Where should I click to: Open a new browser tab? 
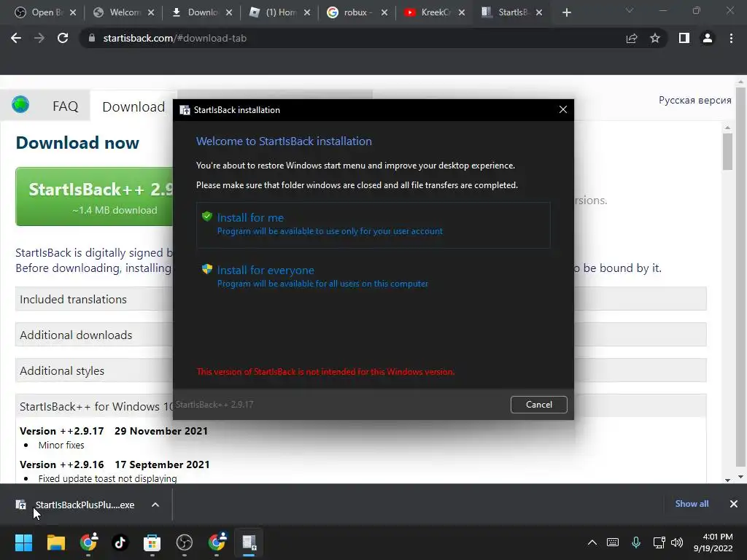[x=566, y=13]
